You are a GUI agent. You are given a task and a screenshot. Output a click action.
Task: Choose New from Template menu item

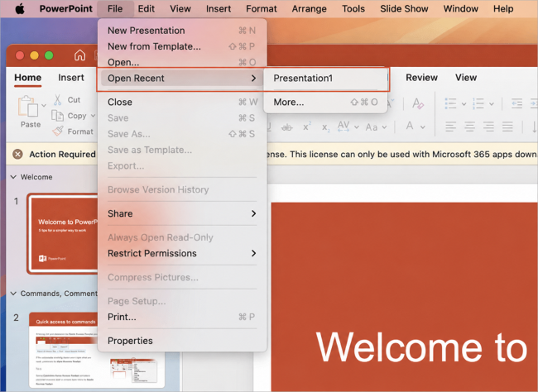coord(182,46)
